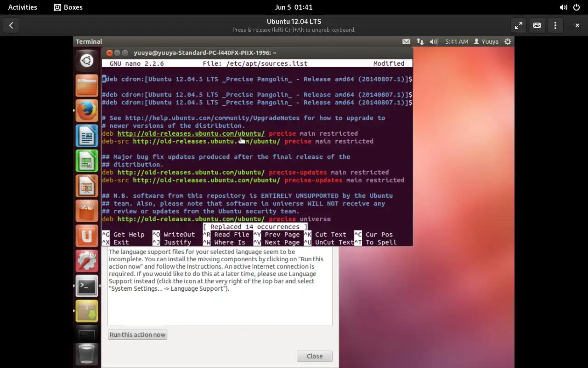This screenshot has width=588, height=368.
Task: Click the 'Ubuntu 12.04 LTS' title in Boxes header
Action: 294,22
